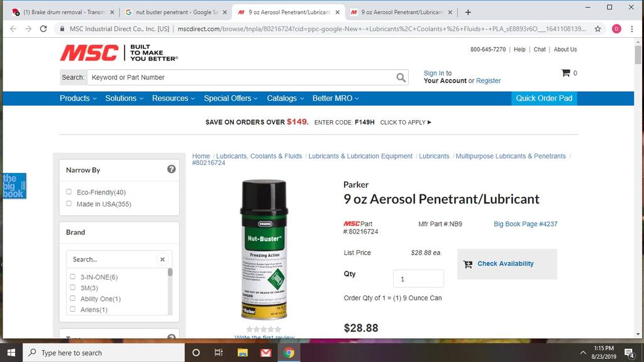The image size is (644, 362).
Task: Open the big book side tab
Action: point(14,186)
